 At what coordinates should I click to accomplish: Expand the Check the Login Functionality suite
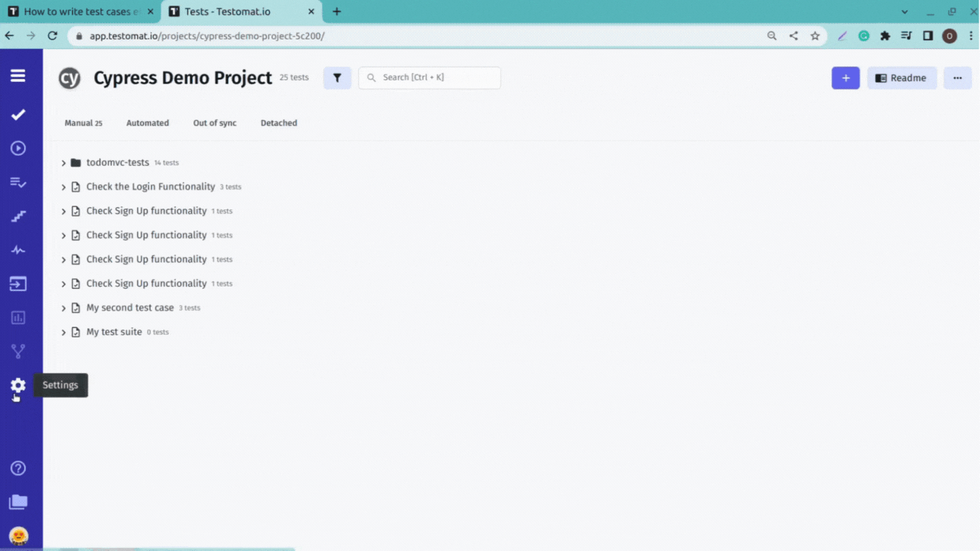tap(63, 186)
